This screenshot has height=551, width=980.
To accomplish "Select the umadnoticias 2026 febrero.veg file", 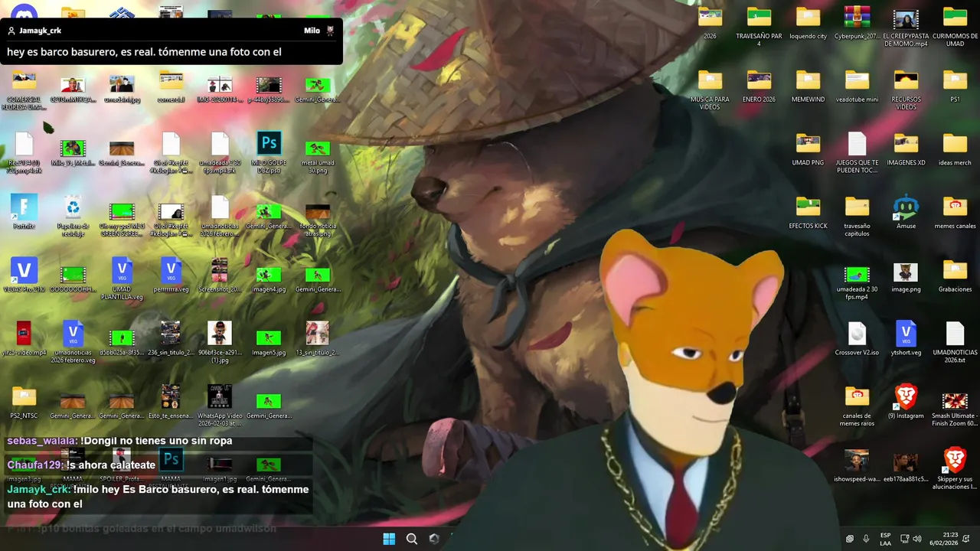I will (73, 342).
